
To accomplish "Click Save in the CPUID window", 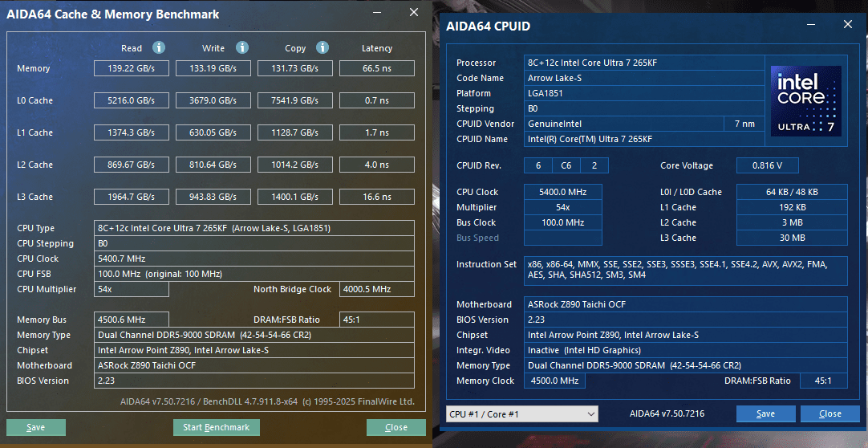I will click(765, 413).
